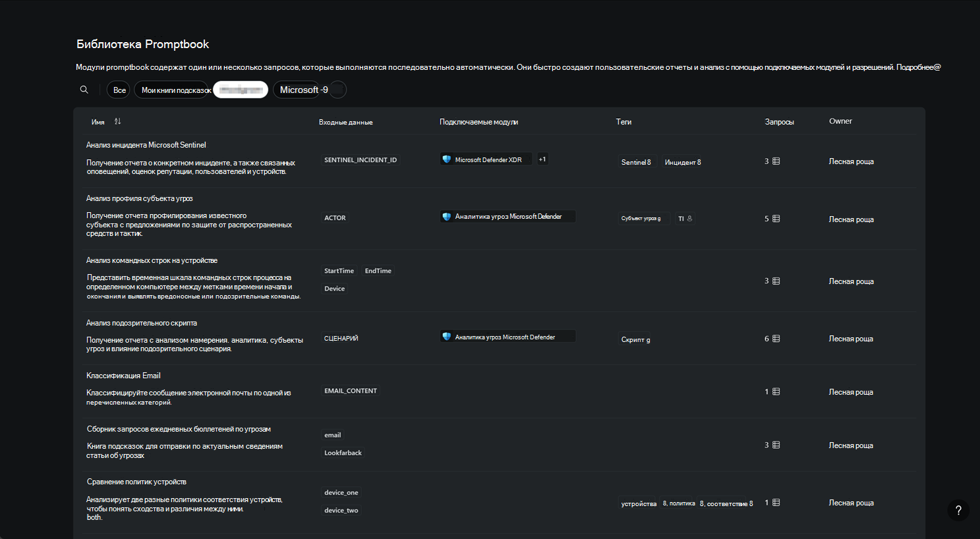Click the Запросы column header

click(x=779, y=122)
